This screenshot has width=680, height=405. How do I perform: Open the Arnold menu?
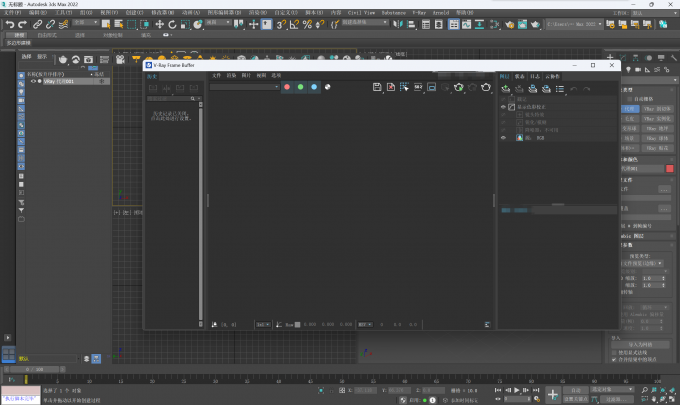[x=441, y=13]
